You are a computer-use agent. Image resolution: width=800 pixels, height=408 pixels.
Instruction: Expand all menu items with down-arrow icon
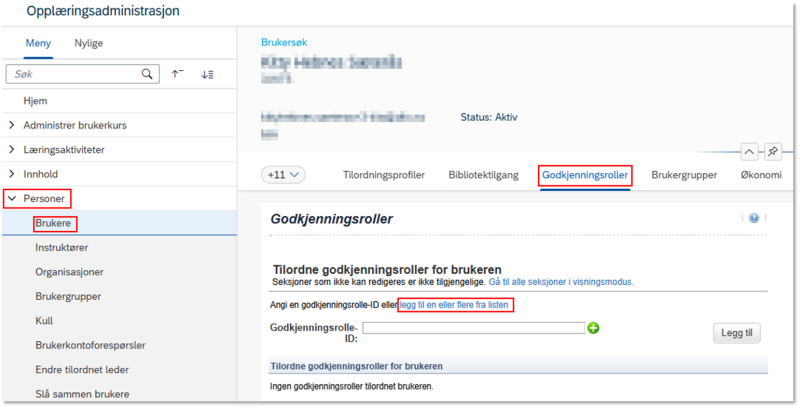pos(207,74)
